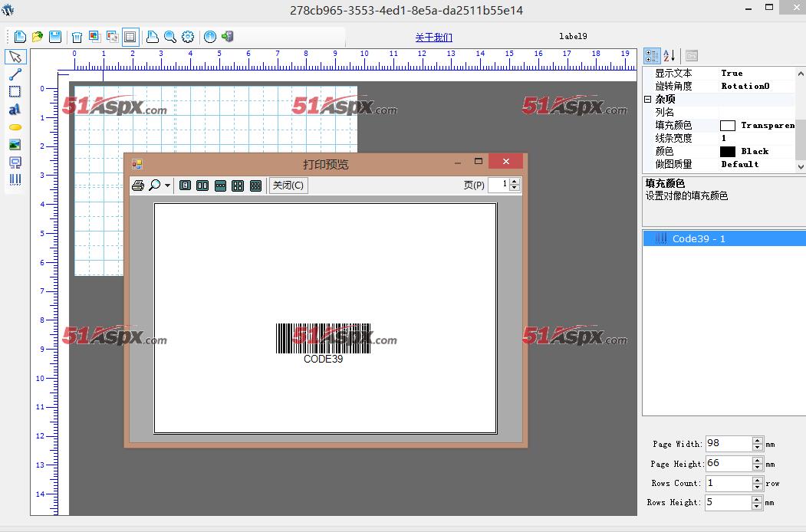The height and width of the screenshot is (532, 806).
Task: Click the CODE39 barcode in preview page
Action: pyautogui.click(x=324, y=343)
